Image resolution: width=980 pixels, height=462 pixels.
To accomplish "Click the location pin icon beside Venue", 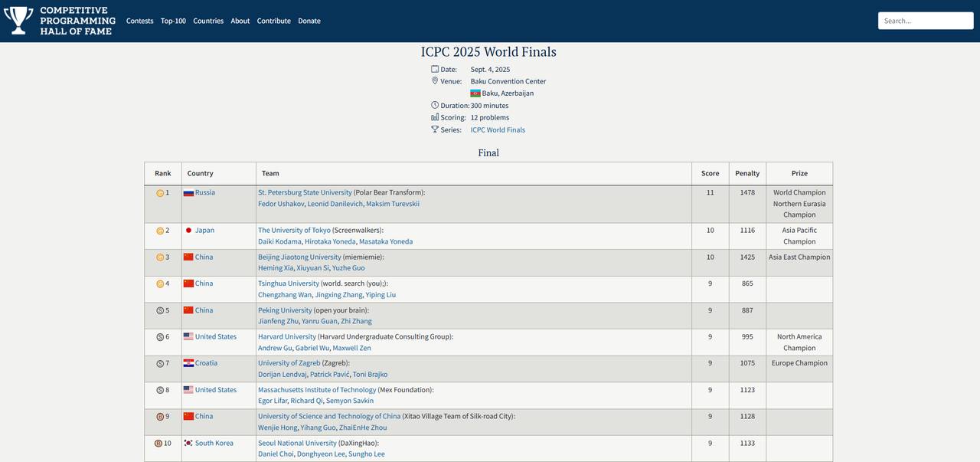I will (435, 80).
